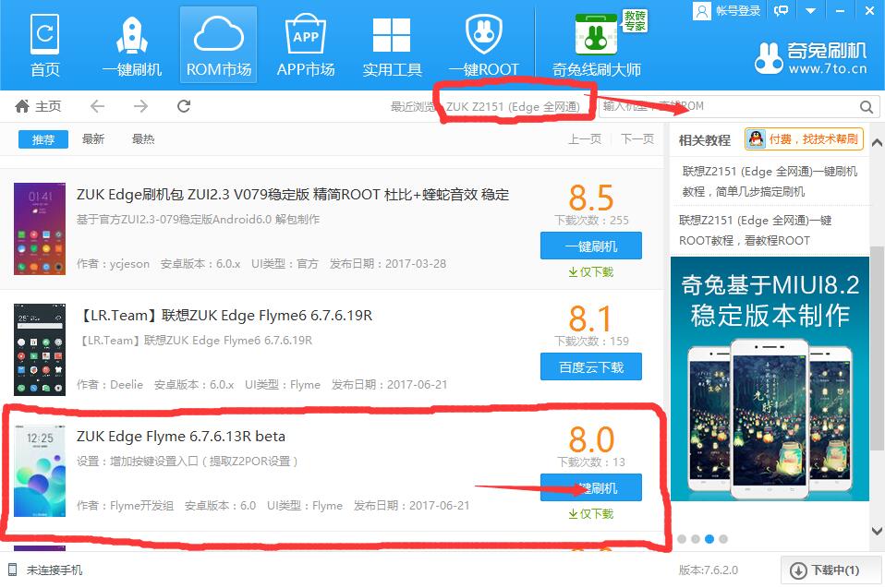Screen dimensions: 885x588
Task: Open the title bar dropdown arrow
Action: tap(811, 10)
